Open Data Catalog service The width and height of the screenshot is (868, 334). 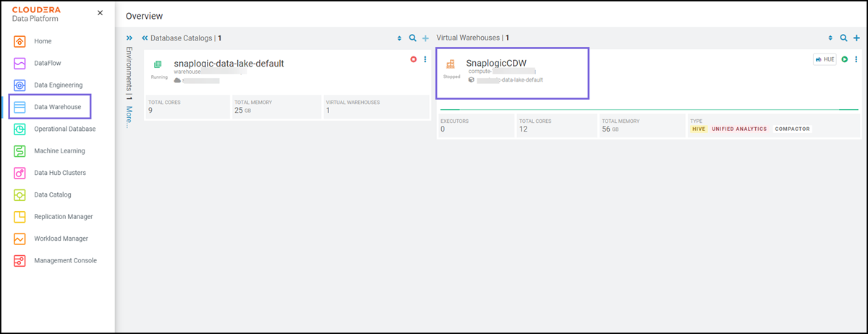(52, 194)
